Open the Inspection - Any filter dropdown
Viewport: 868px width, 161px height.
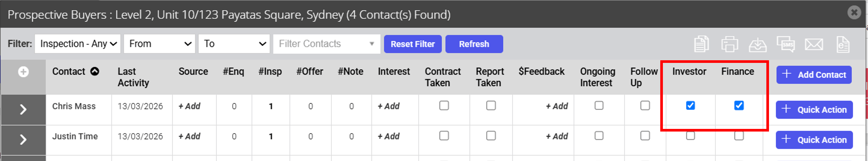pos(77,44)
